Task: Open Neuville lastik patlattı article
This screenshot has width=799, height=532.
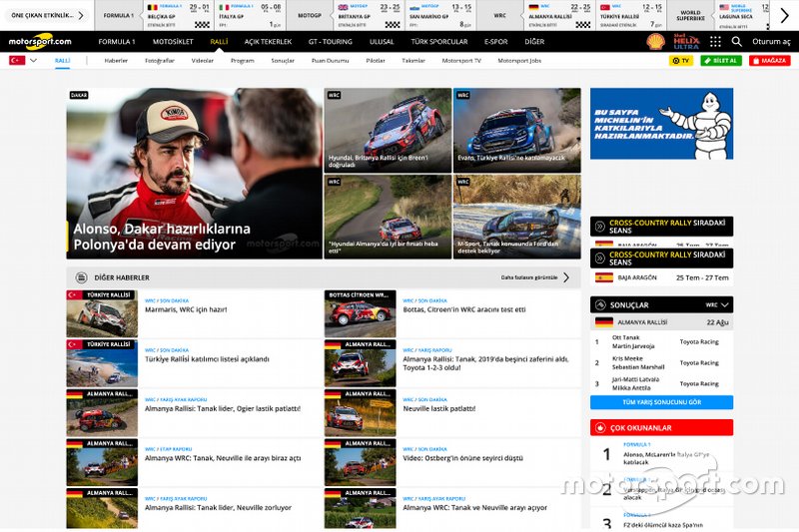Action: click(438, 408)
